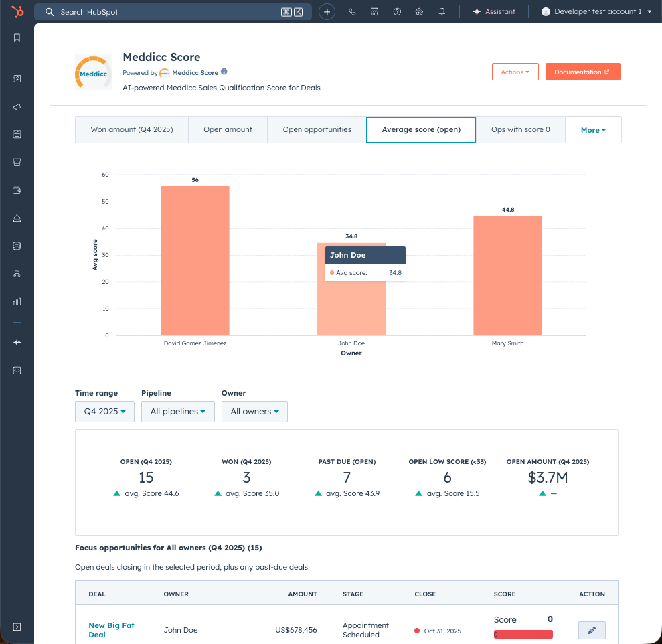Open the Reporting bar-chart icon in the sidebar
Screen dimensions: 662x644
pyautogui.click(x=17, y=301)
